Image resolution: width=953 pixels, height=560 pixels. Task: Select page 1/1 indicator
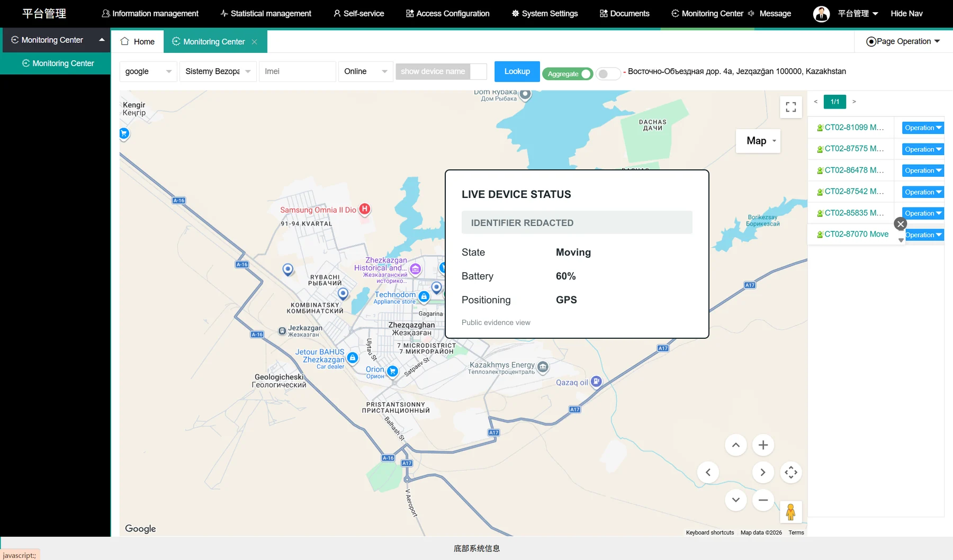click(835, 102)
